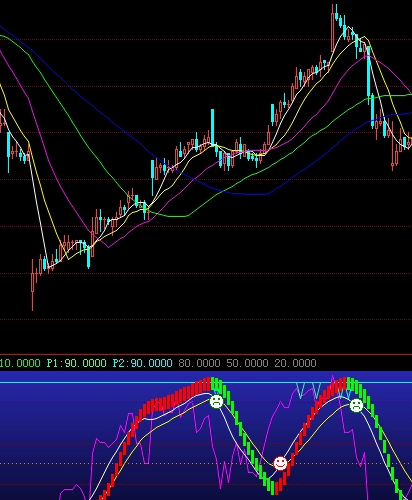The image size is (412, 500).
Task: Select the lowest red candle with long wick
Action: click(33, 284)
